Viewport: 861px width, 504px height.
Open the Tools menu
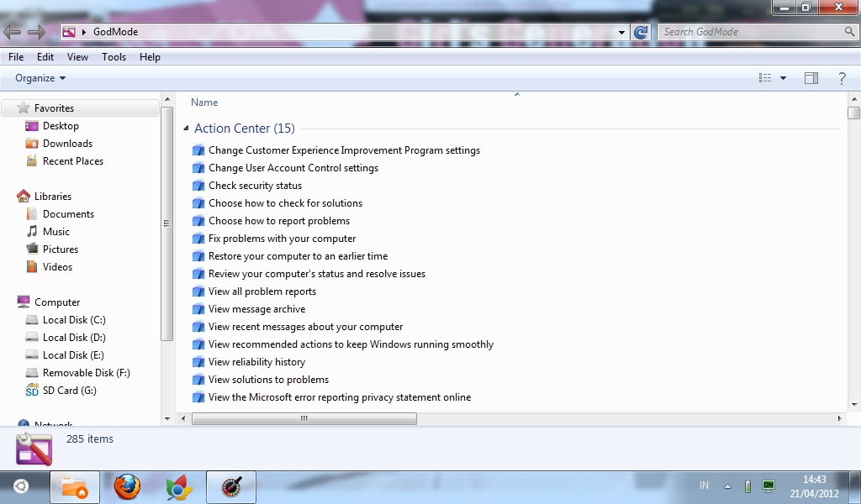pos(114,57)
